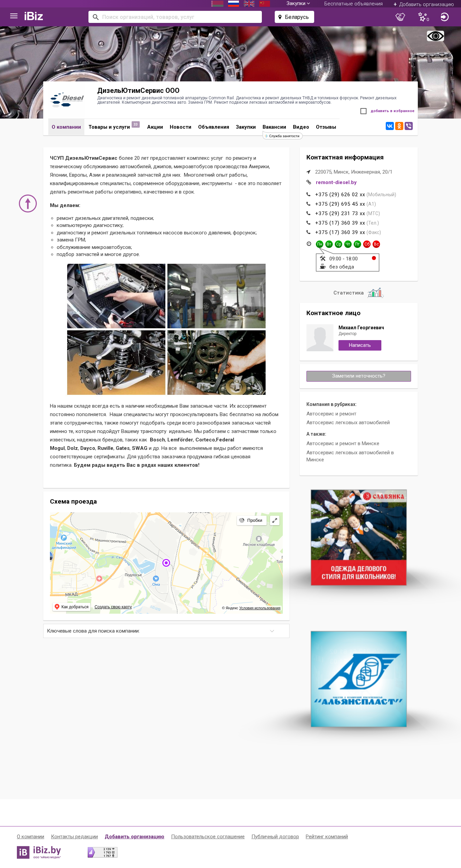Click the login arrow icon
This screenshot has height=868, width=461.
coord(444,17)
